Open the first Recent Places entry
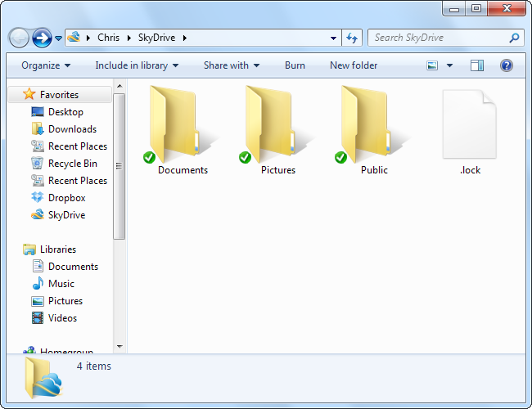532x409 pixels. coord(78,146)
